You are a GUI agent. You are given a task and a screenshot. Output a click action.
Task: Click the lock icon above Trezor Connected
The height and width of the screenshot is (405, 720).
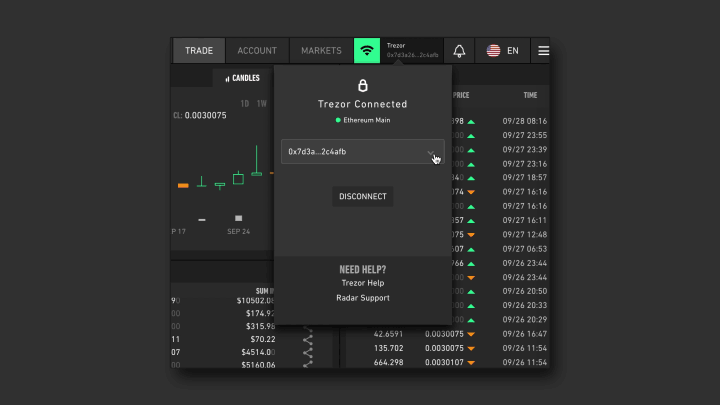[x=363, y=85]
